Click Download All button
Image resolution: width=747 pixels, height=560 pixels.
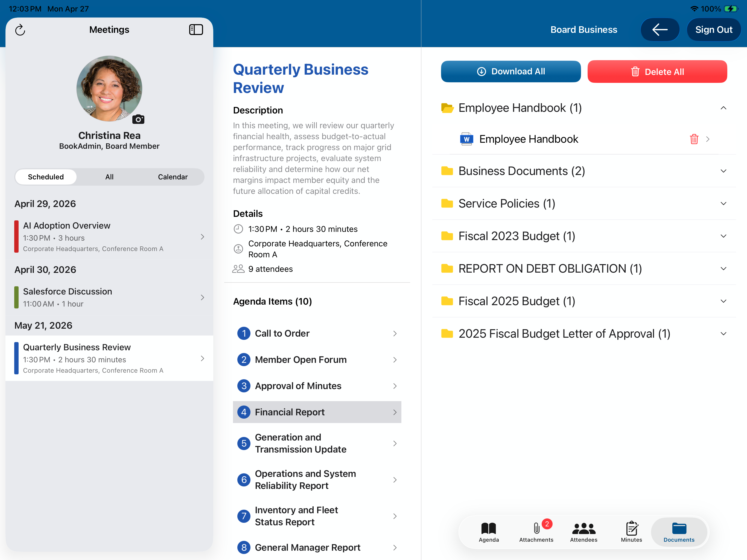(510, 71)
